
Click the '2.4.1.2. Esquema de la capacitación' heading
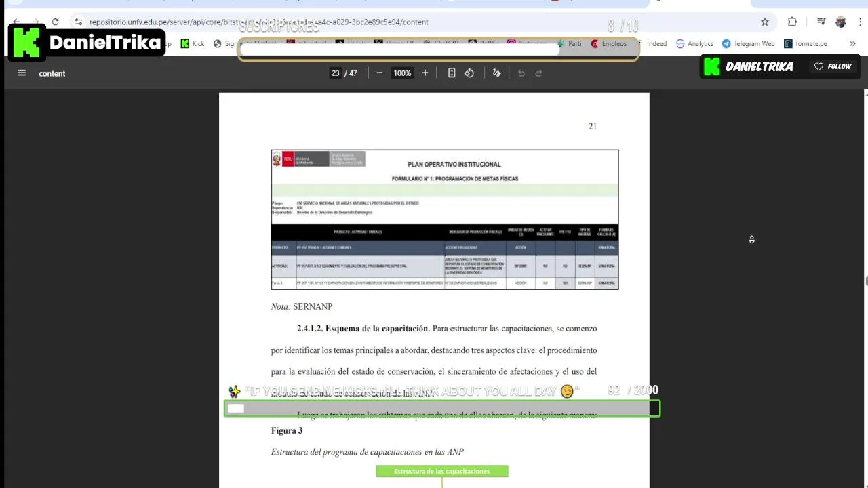[x=363, y=329]
